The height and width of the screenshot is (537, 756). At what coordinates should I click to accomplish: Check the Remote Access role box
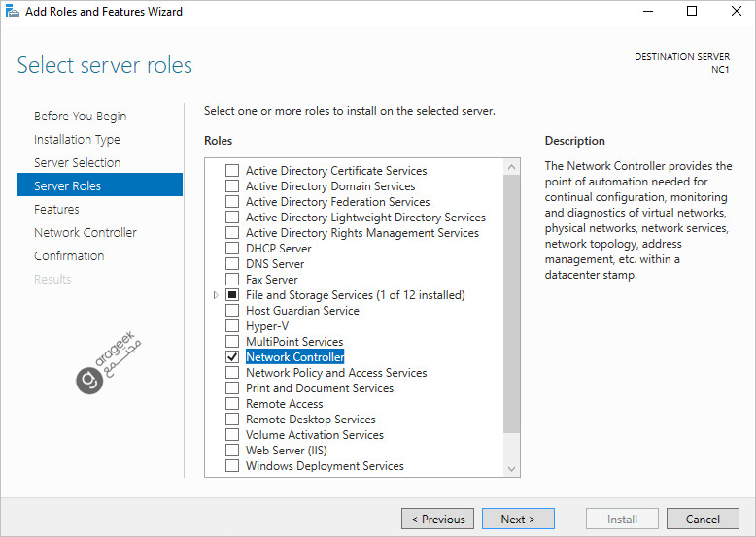232,404
